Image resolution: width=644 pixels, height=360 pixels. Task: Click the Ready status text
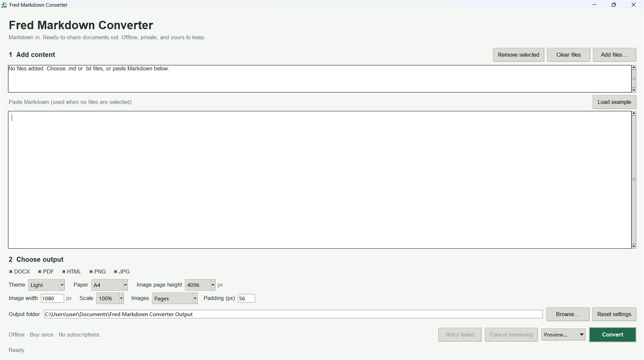(17, 350)
